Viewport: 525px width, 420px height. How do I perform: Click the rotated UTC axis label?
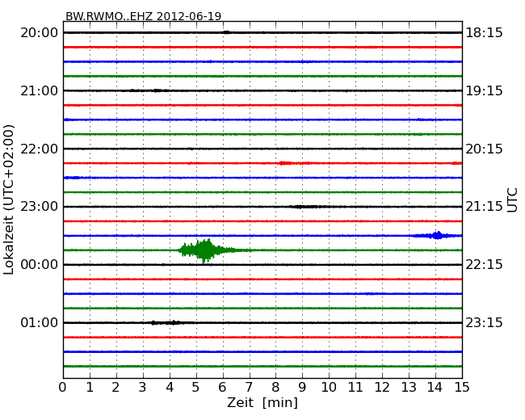point(512,200)
